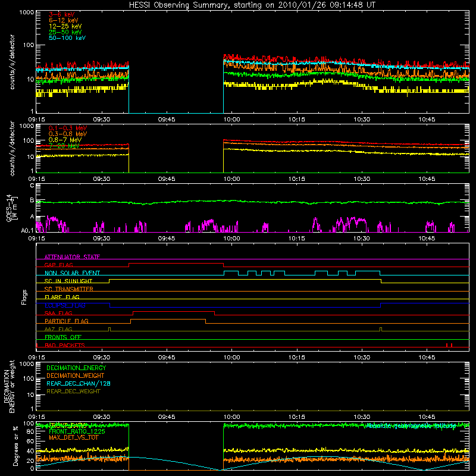Select the A0.1 tick label on GOES panel
The image size is (476, 476).
(x=27, y=230)
